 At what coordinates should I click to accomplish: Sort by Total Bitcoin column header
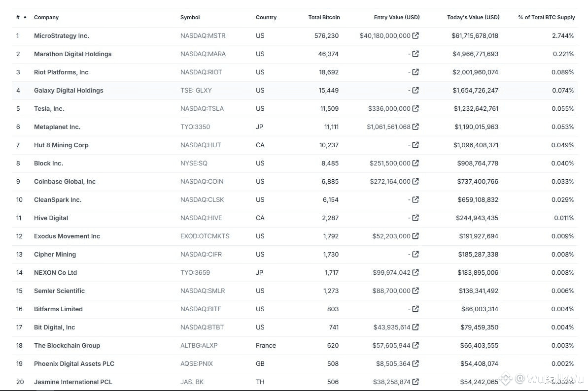324,17
